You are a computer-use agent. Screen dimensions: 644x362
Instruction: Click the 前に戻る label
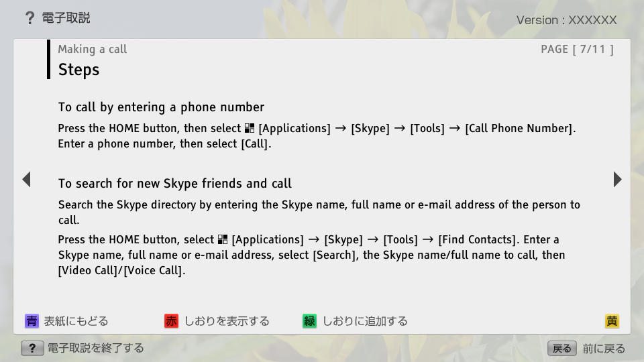point(604,348)
